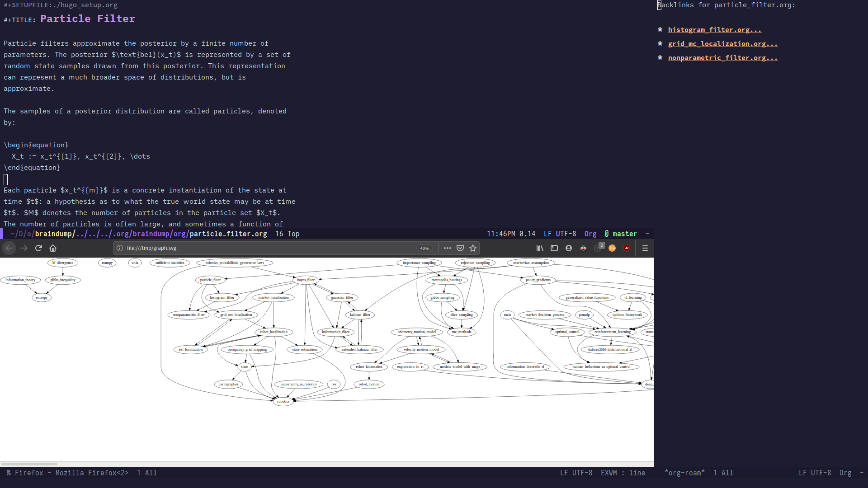
Task: Save page to Pocket
Action: pos(460,248)
